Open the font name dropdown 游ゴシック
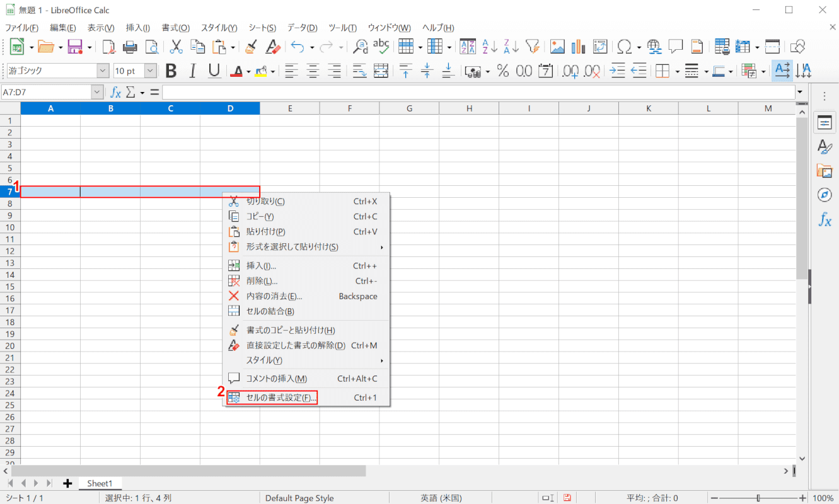 point(103,71)
